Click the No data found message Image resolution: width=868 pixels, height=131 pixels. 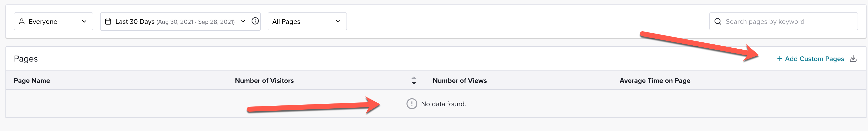pos(443,104)
